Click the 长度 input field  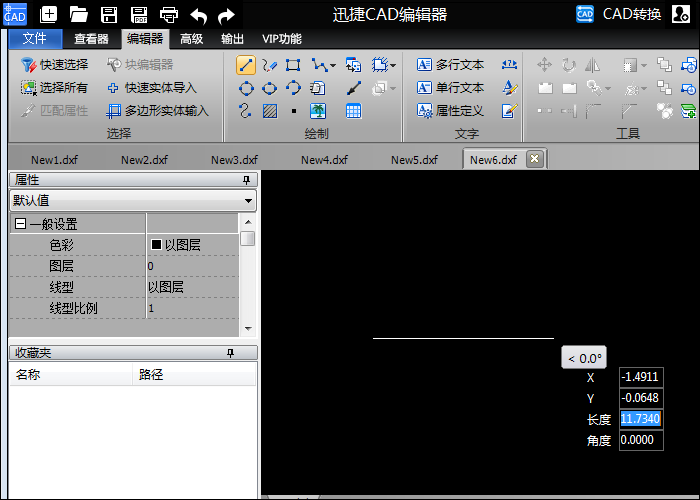(641, 419)
